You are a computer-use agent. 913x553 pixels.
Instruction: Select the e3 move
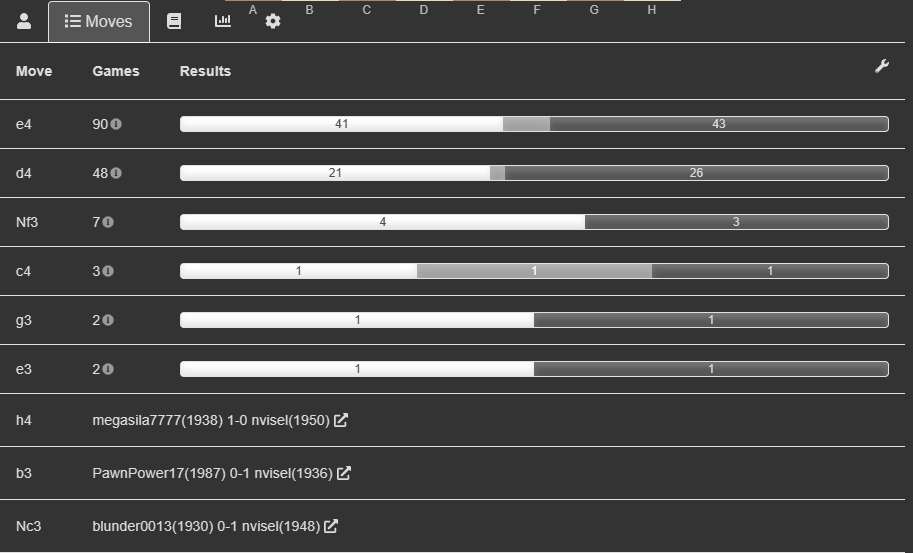24,368
